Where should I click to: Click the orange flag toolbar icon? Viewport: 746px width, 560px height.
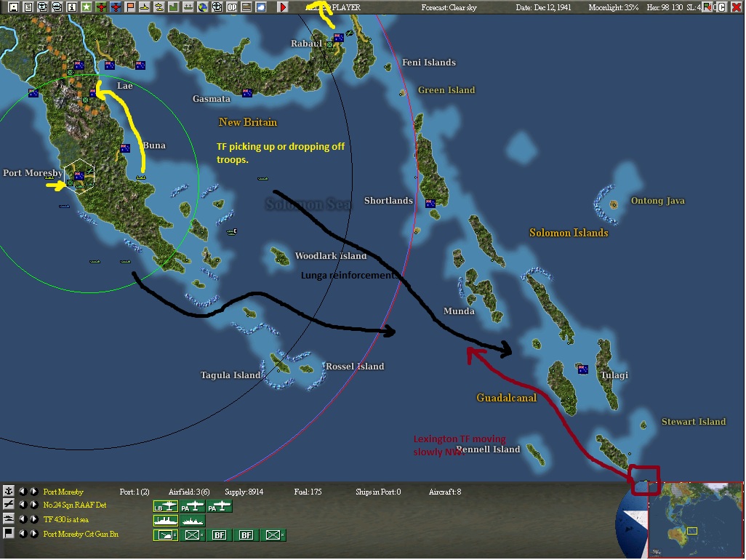point(130,7)
